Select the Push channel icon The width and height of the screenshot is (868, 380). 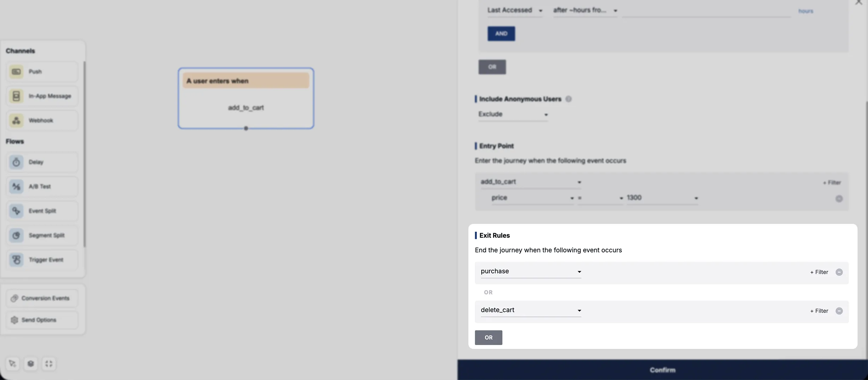coord(16,72)
